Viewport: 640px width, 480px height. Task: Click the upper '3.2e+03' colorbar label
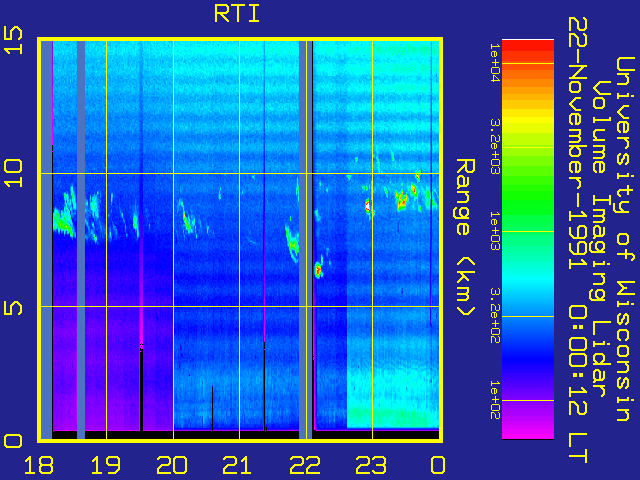coord(495,147)
